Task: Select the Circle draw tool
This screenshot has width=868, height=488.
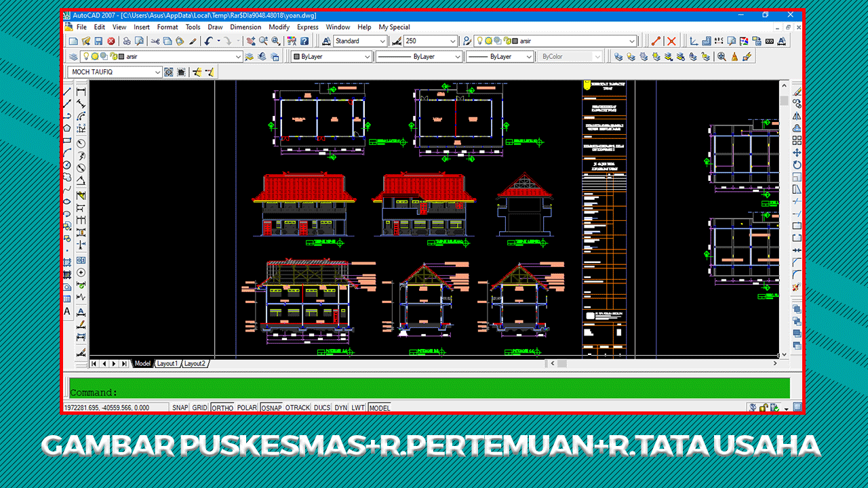Action: (68, 165)
